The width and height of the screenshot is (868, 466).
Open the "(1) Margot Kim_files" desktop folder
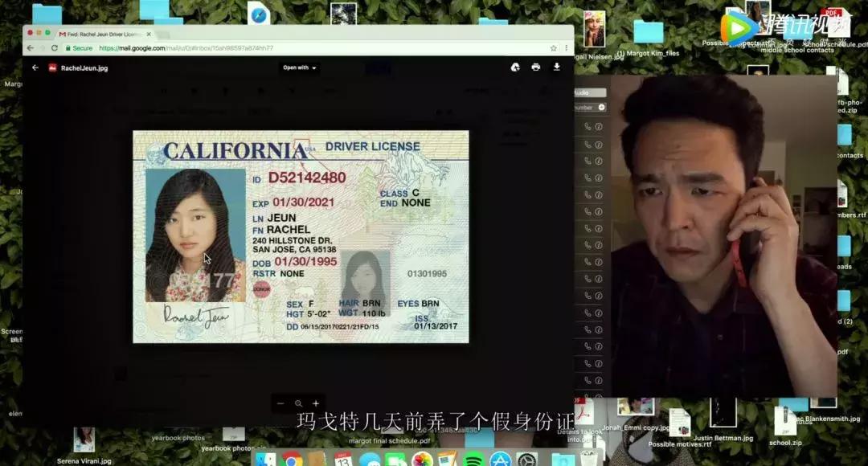648,36
